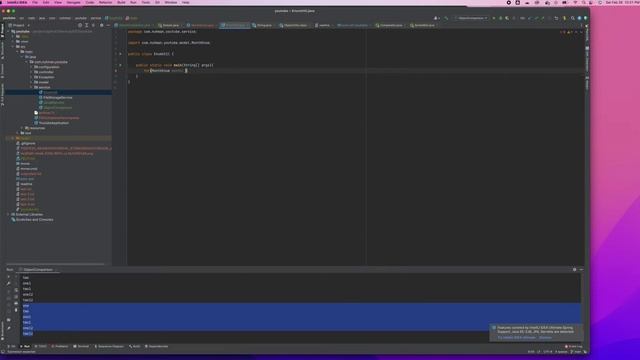Select .gitignore file in project tree
The height and width of the screenshot is (360, 640).
click(x=28, y=143)
